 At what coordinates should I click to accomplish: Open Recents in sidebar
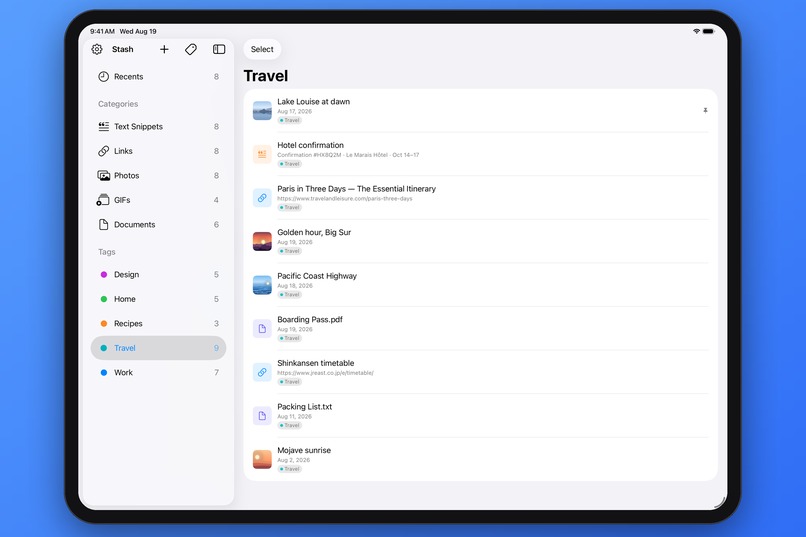158,77
